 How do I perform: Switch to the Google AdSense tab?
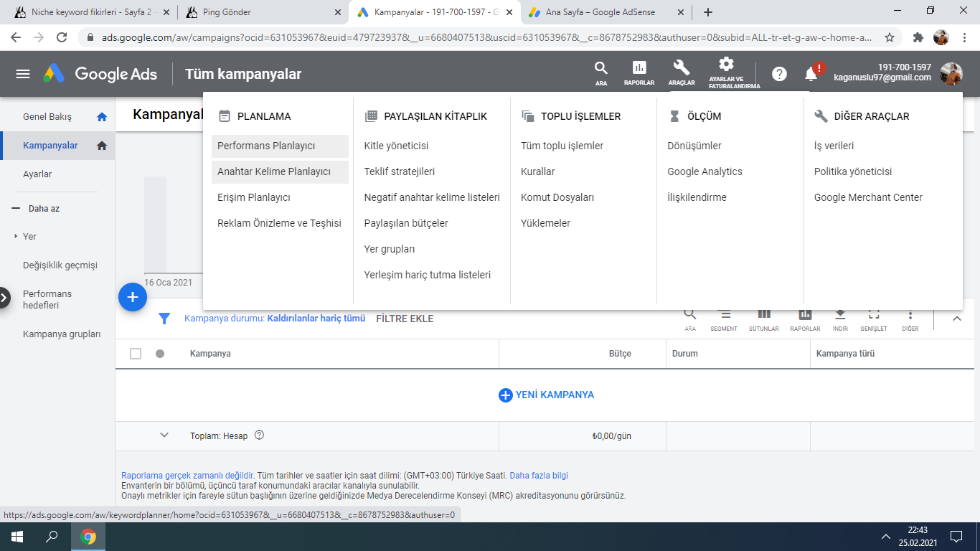607,12
